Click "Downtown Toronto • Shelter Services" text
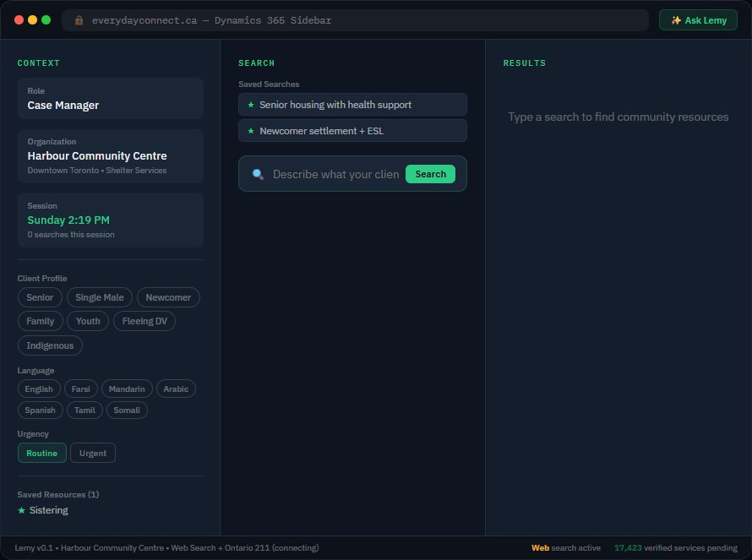Image resolution: width=752 pixels, height=560 pixels. (97, 171)
